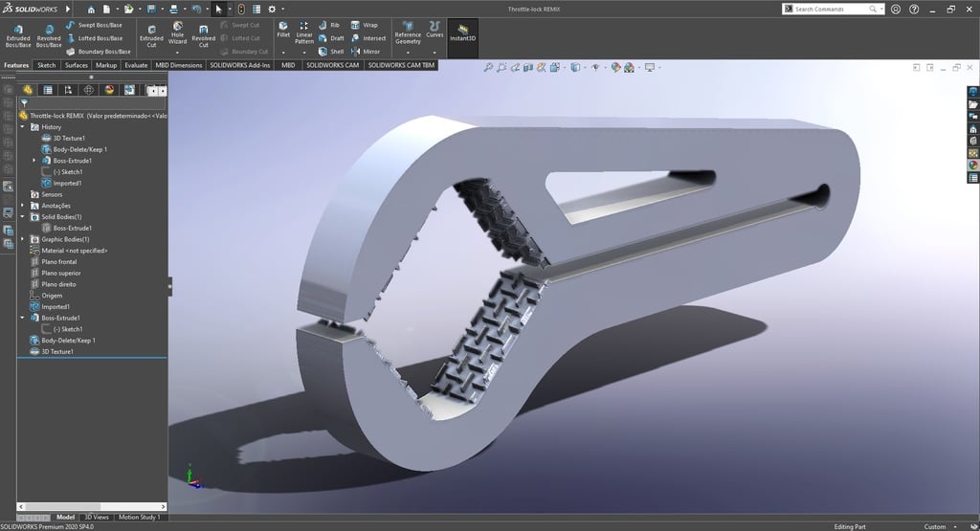Click the Save icon
This screenshot has width=980, height=531.
tap(151, 9)
